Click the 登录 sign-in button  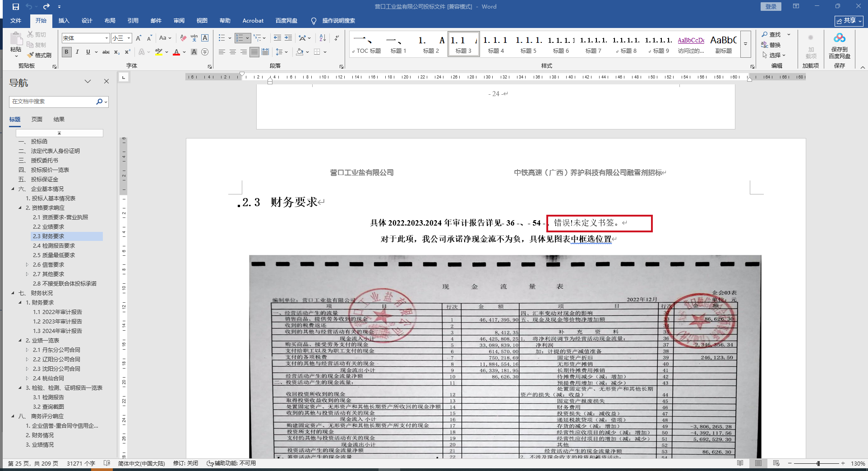(x=771, y=6)
